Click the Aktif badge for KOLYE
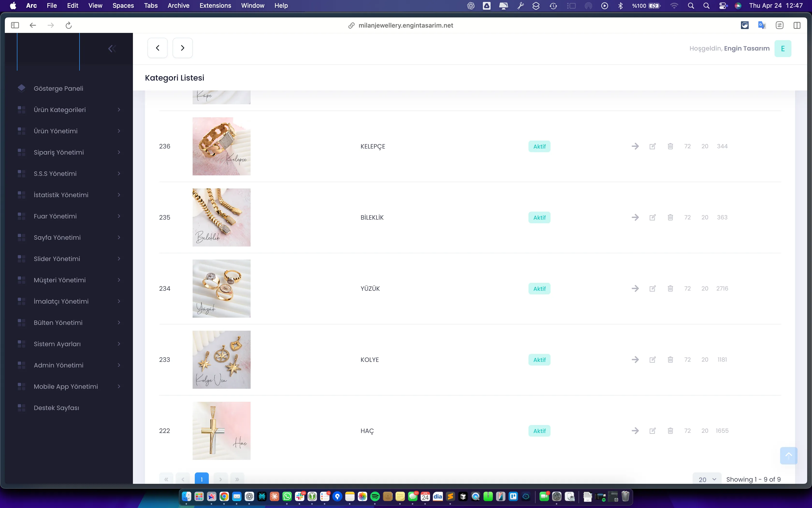Screen dimensions: 812x508 pos(539,359)
